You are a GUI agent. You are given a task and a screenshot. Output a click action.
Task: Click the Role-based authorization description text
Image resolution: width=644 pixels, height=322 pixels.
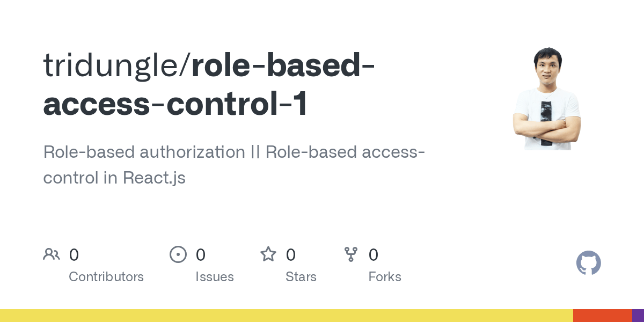234,165
